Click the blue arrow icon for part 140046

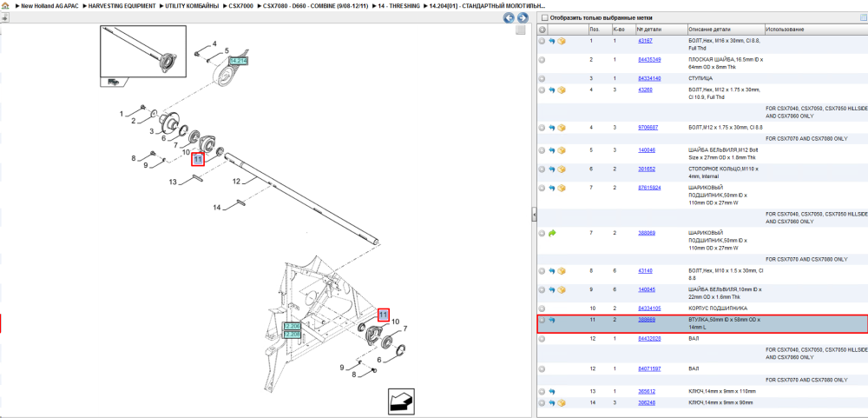point(552,150)
